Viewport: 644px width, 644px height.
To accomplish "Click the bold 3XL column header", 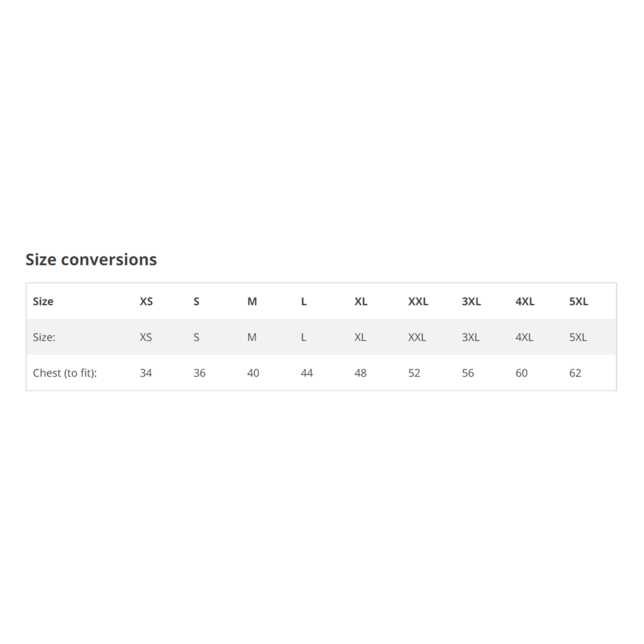I will (x=471, y=301).
